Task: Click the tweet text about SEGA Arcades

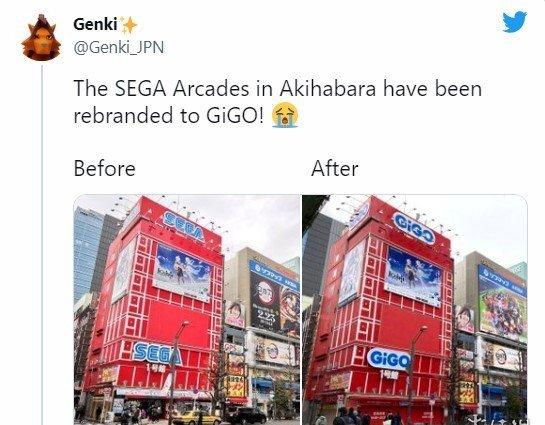Action: [278, 102]
